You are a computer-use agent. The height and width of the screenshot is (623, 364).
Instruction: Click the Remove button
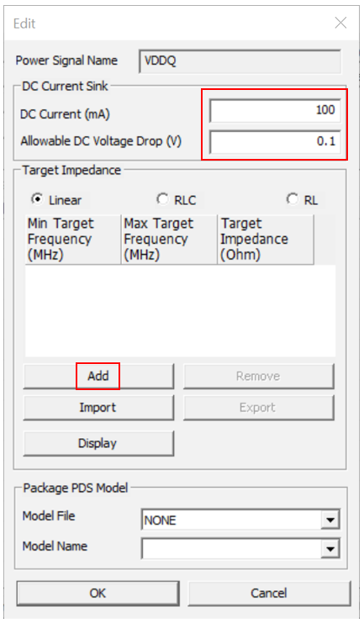[258, 376]
